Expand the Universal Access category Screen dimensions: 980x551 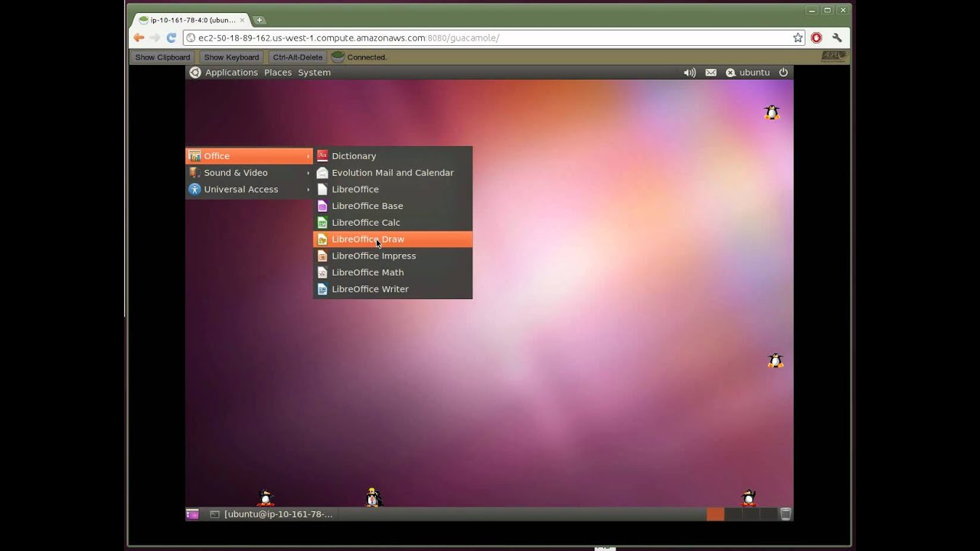250,189
